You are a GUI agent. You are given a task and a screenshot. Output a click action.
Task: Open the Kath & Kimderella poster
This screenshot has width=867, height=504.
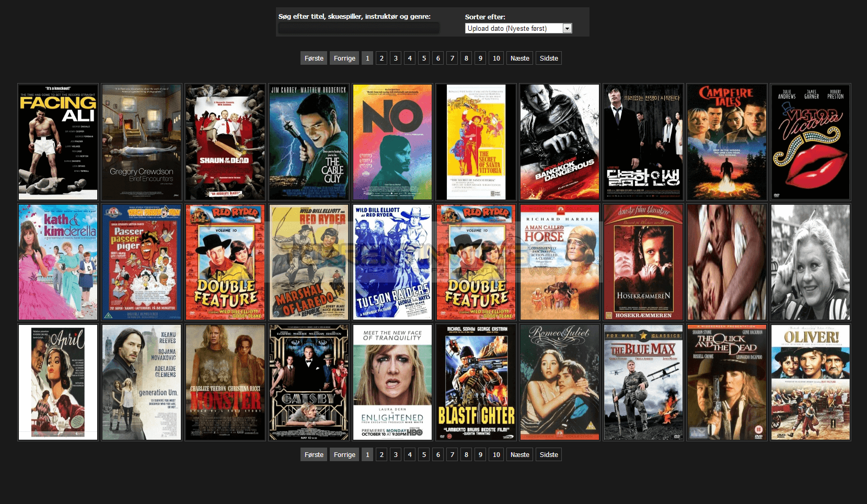(x=58, y=262)
